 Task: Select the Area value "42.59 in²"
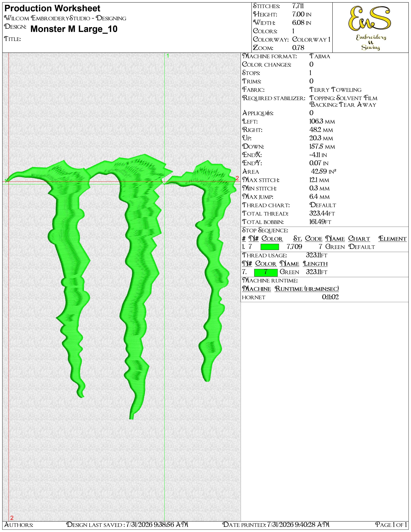324,172
